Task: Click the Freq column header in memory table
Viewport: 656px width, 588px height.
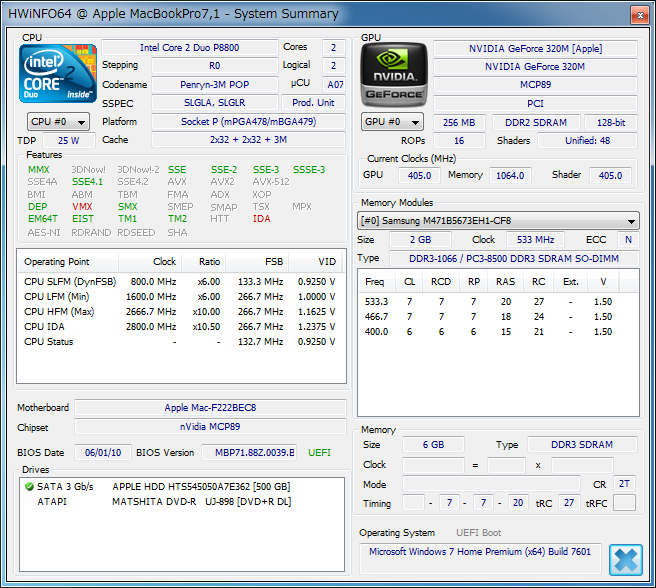Action: coord(375,282)
